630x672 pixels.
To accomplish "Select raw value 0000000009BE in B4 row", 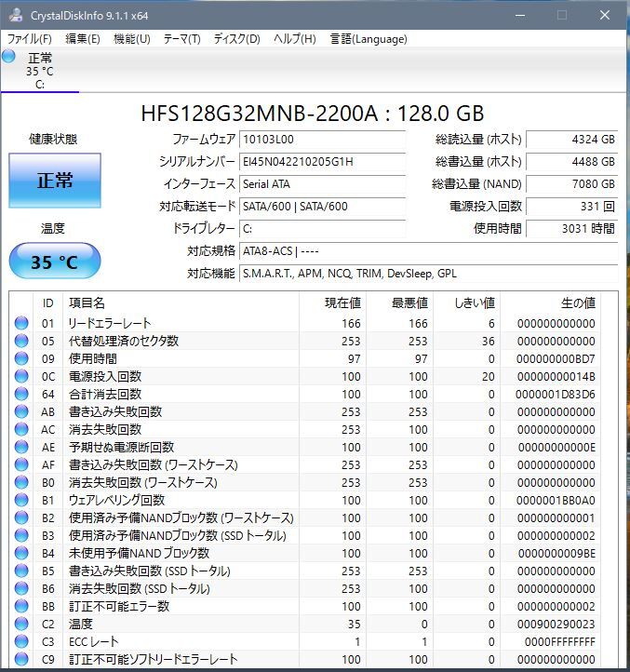I will coord(556,554).
